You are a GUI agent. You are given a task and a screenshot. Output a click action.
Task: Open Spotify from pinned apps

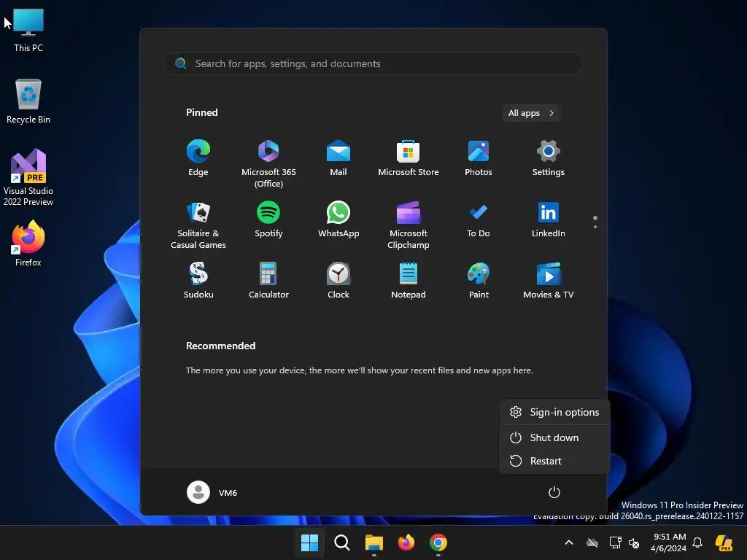coord(268,219)
